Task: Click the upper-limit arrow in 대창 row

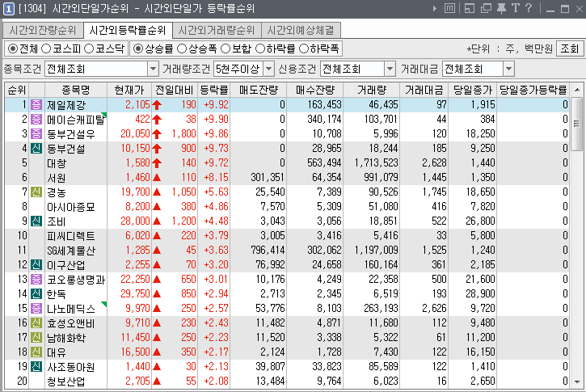Action: coord(157,163)
